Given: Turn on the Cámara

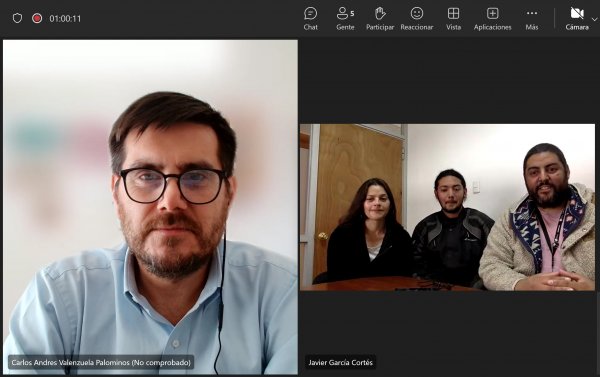Looking at the screenshot, I should 577,18.
